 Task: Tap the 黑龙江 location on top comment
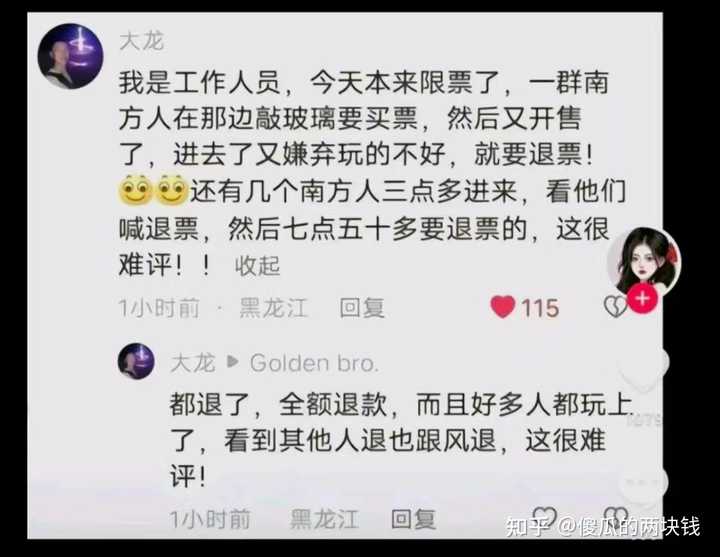coord(273,308)
